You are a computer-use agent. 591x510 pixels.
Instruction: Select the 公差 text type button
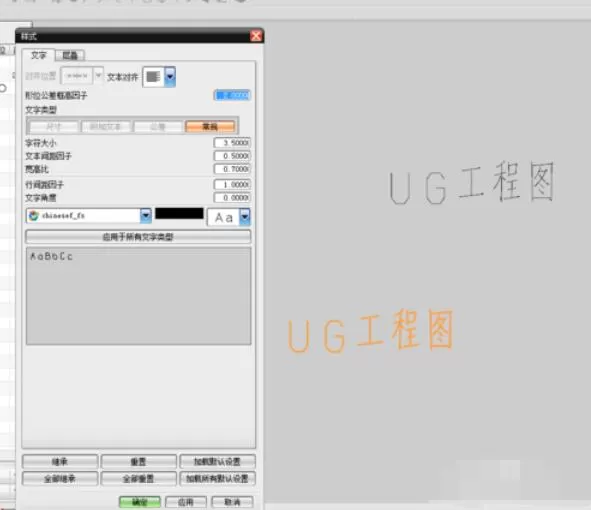pyautogui.click(x=158, y=126)
